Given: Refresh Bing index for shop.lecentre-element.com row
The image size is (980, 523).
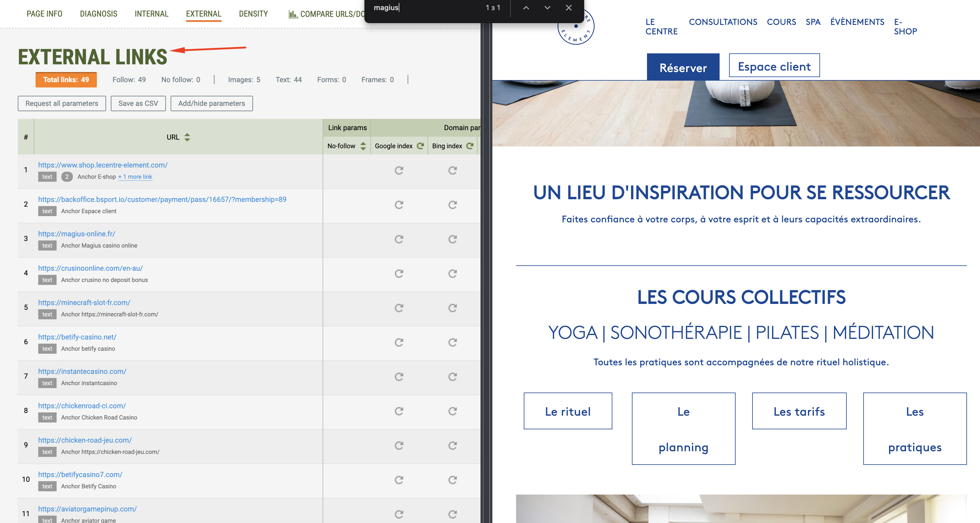Looking at the screenshot, I should point(452,170).
